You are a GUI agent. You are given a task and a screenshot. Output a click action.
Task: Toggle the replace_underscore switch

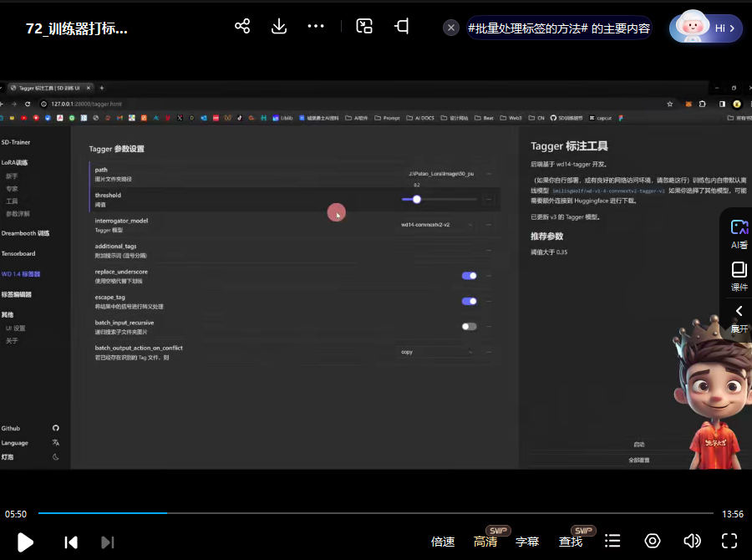[x=470, y=275]
